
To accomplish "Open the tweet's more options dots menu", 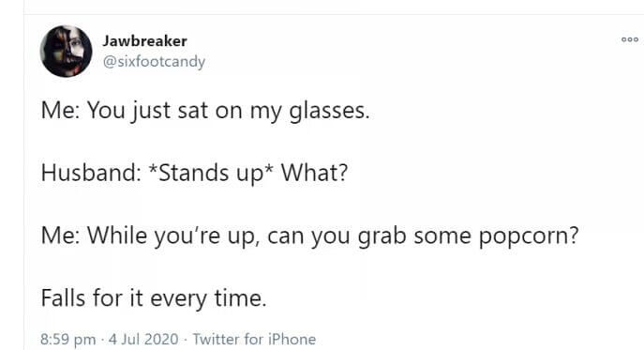I will click(630, 39).
